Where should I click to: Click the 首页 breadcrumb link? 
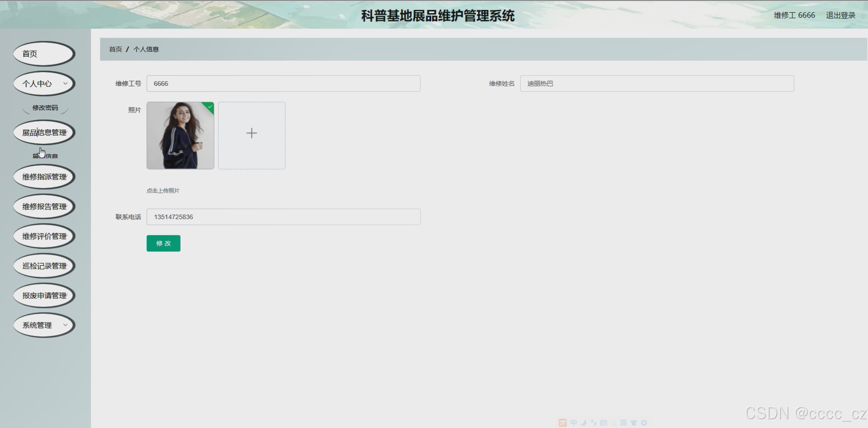tap(115, 49)
